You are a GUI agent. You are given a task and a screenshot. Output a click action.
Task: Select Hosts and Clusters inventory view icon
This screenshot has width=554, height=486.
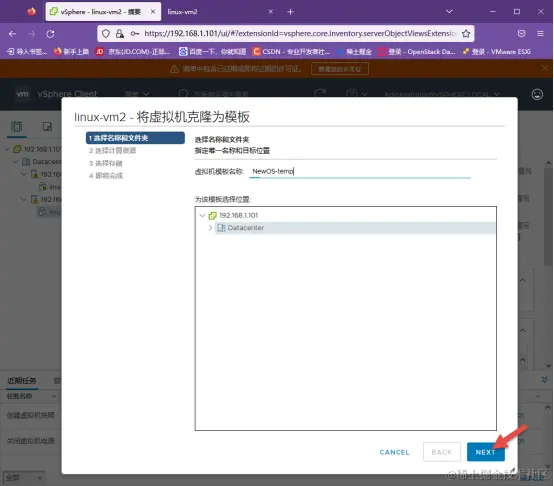tap(17, 126)
